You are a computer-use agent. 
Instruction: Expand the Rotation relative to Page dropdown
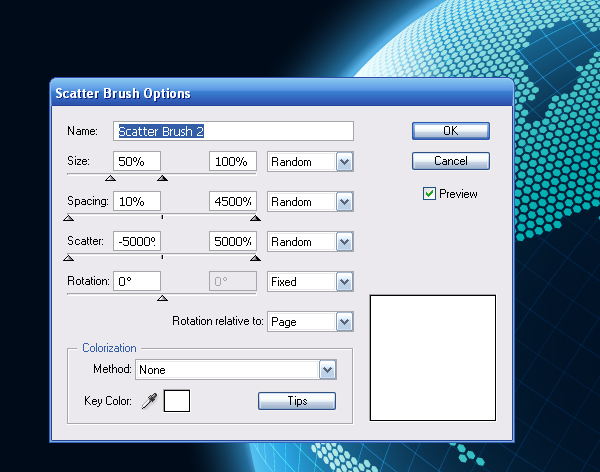310,322
